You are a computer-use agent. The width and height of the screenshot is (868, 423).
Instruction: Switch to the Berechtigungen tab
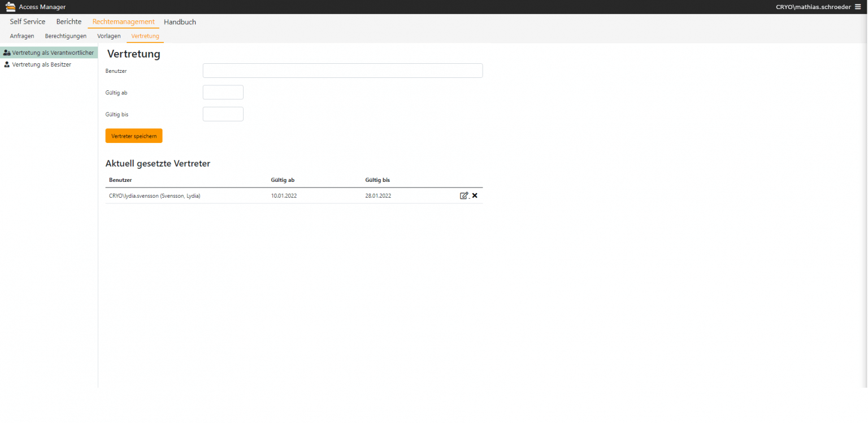(66, 36)
